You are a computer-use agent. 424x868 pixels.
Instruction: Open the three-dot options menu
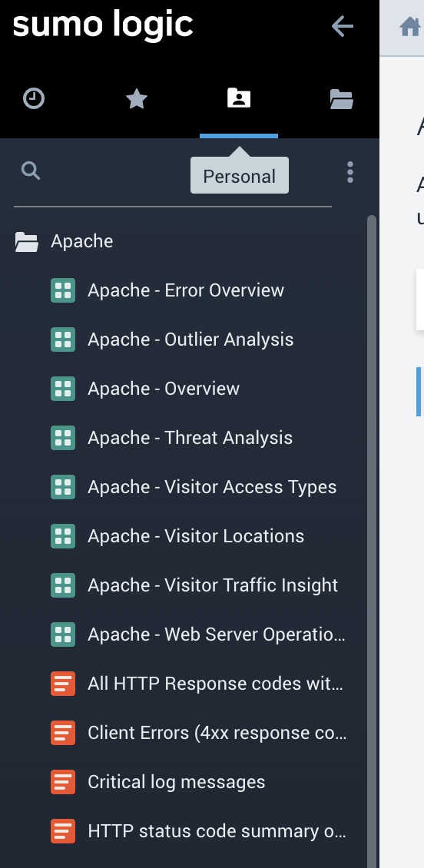coord(349,172)
